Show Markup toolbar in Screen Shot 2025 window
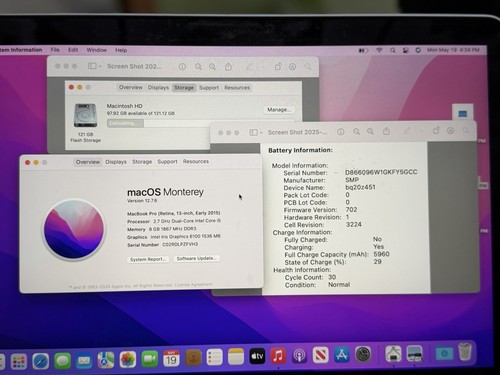The height and width of the screenshot is (375, 500). 450,131
